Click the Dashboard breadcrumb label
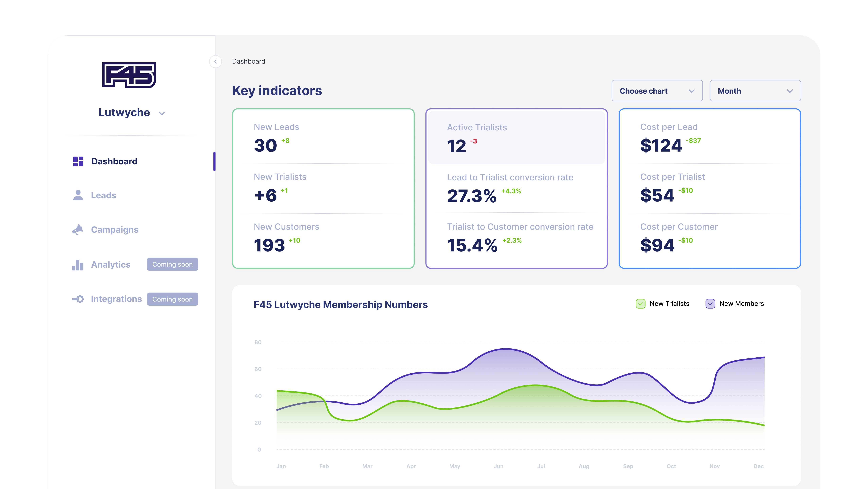The width and height of the screenshot is (868, 489). 248,61
